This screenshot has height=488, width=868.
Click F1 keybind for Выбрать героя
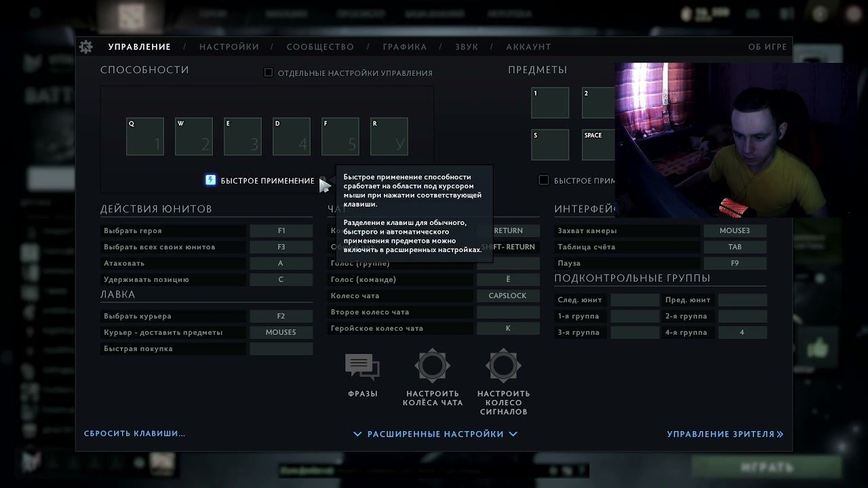(281, 230)
